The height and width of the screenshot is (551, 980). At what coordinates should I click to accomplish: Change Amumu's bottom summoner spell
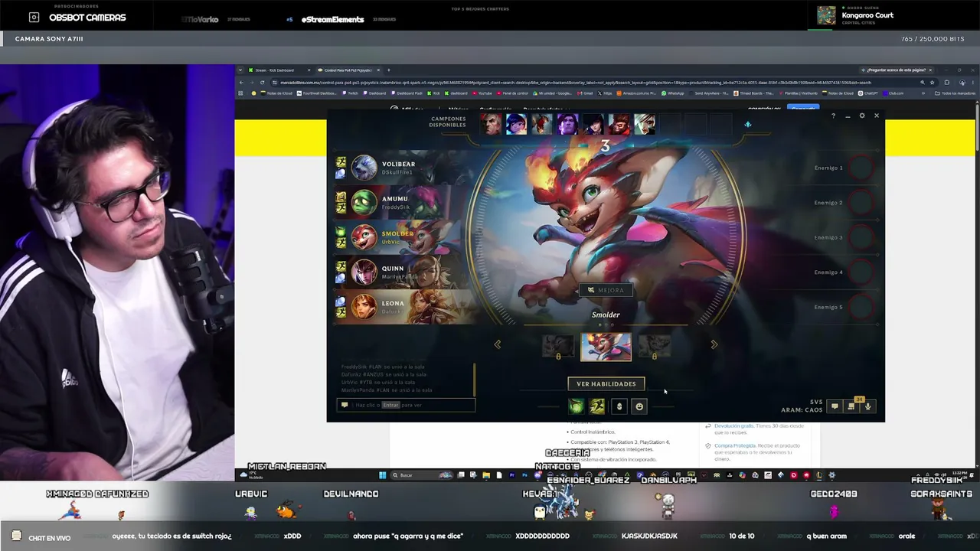point(341,208)
